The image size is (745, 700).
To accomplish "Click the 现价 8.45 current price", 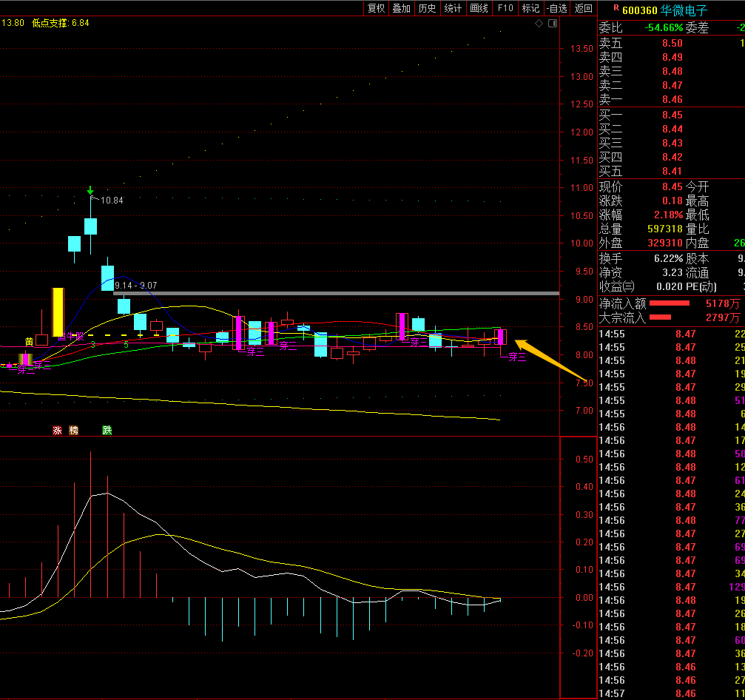I will pos(672,186).
